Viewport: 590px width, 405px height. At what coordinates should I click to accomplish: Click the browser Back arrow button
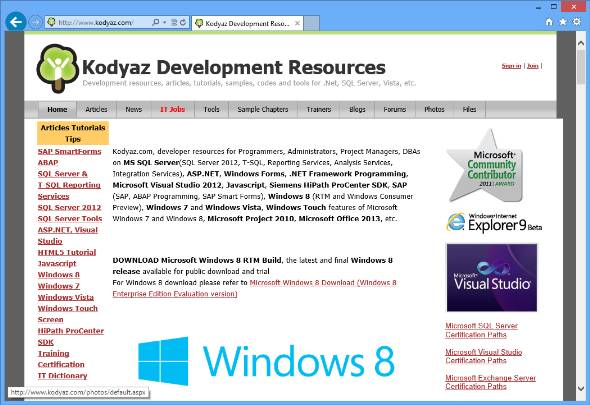[x=15, y=22]
